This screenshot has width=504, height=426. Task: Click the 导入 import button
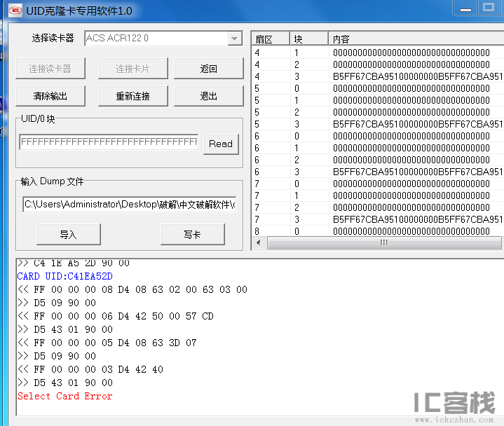coord(68,235)
